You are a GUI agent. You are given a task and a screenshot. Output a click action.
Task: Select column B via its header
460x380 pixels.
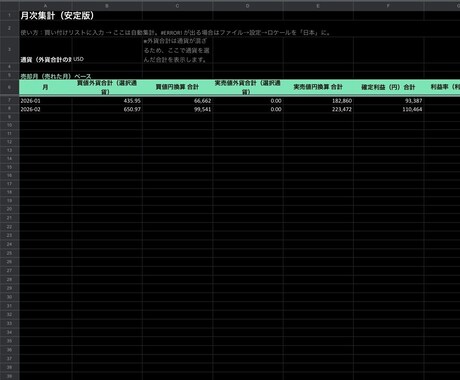(107, 6)
